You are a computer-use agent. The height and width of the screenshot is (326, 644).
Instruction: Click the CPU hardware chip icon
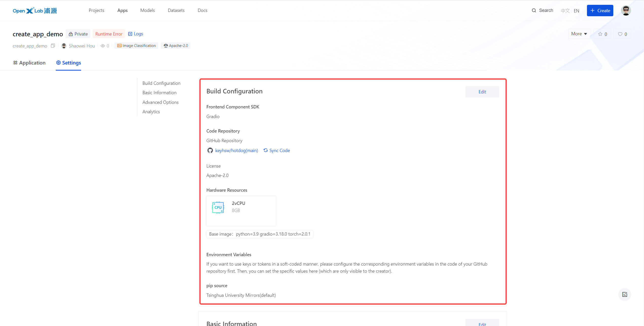(x=218, y=207)
